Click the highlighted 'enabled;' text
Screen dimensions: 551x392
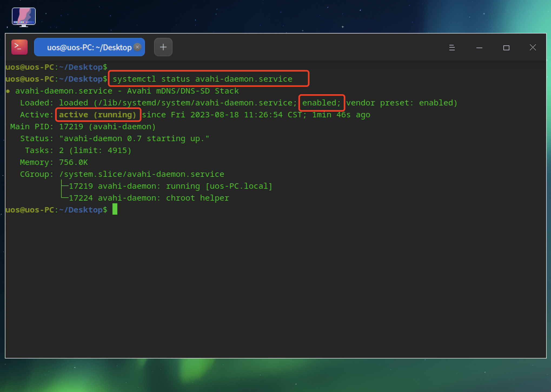pos(321,103)
